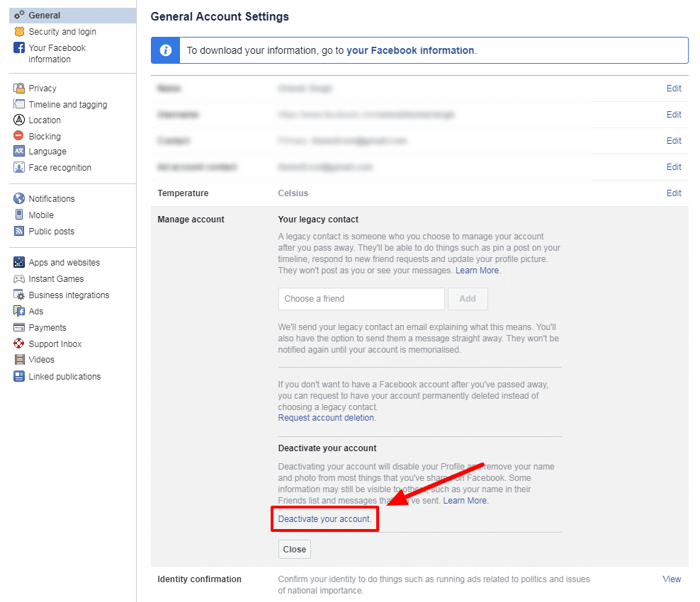Click the Linked publications icon
Screen dimensions: 700x602
19,376
